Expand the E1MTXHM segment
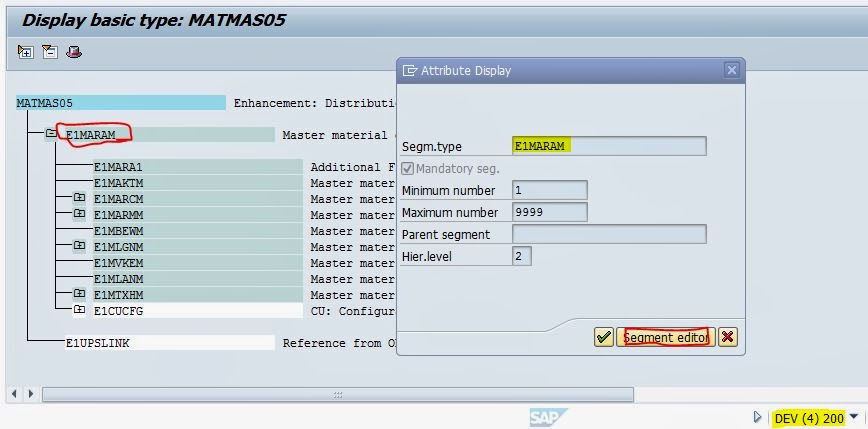868x429 pixels. (x=79, y=293)
